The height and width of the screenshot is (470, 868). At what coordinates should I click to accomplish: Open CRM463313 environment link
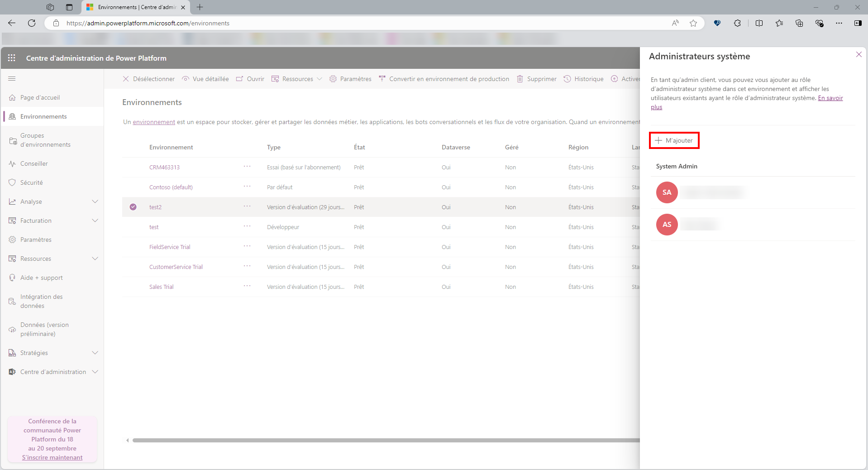tap(164, 168)
